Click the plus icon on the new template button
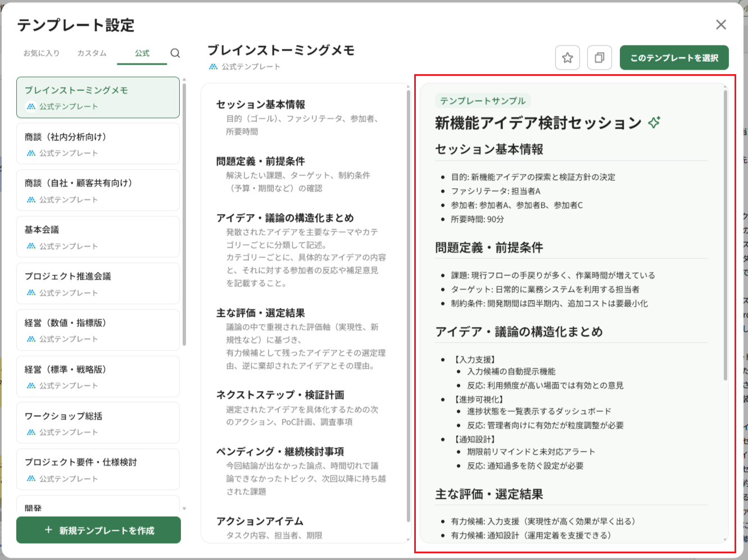Viewport: 748px width, 560px height. [x=48, y=530]
